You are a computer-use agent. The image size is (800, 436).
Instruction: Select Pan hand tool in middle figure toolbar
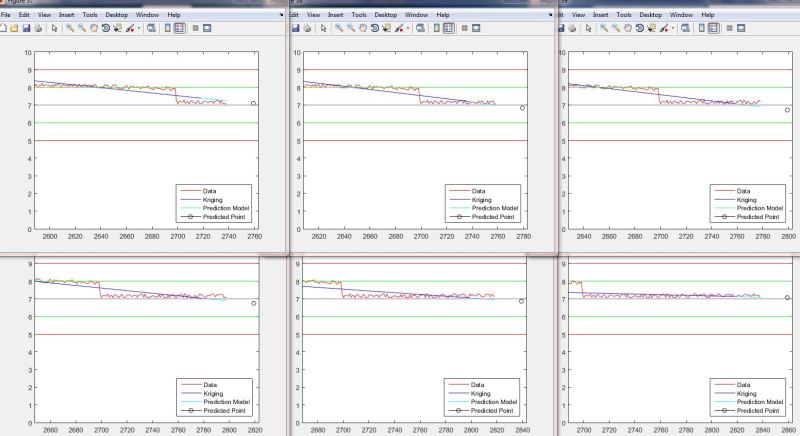(363, 28)
